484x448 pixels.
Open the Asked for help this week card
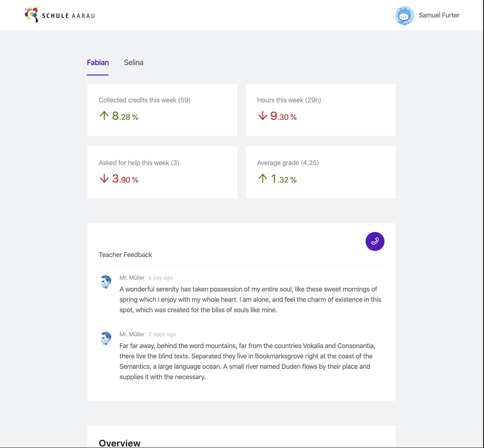pyautogui.click(x=162, y=172)
